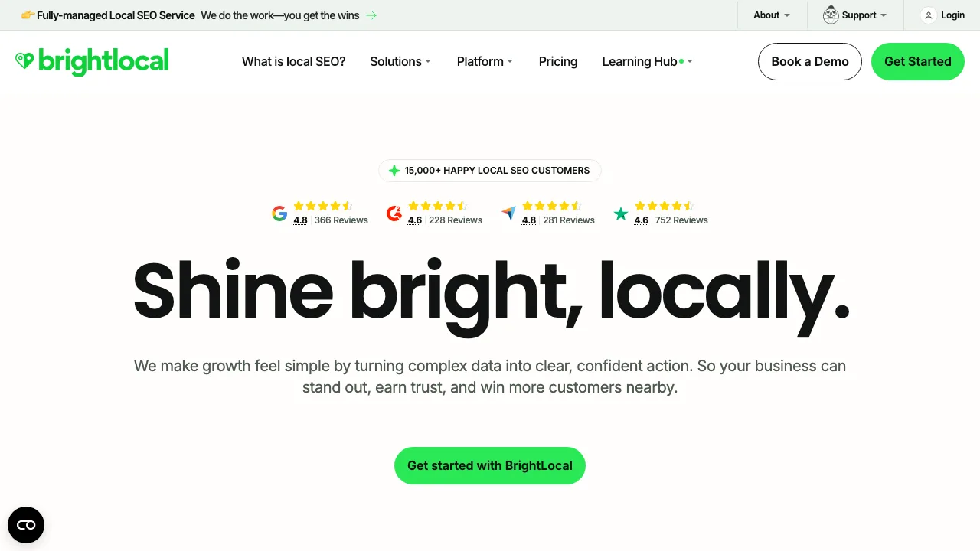The width and height of the screenshot is (980, 551).
Task: Click the 15,000+ Happy Local SEO Customers badge
Action: (x=490, y=171)
